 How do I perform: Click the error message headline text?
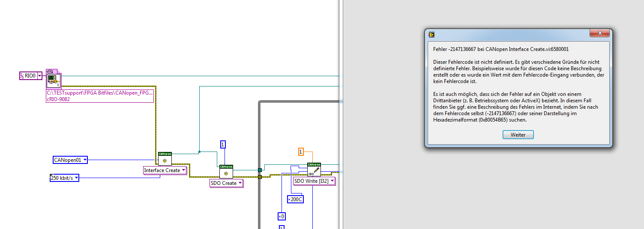(501, 49)
